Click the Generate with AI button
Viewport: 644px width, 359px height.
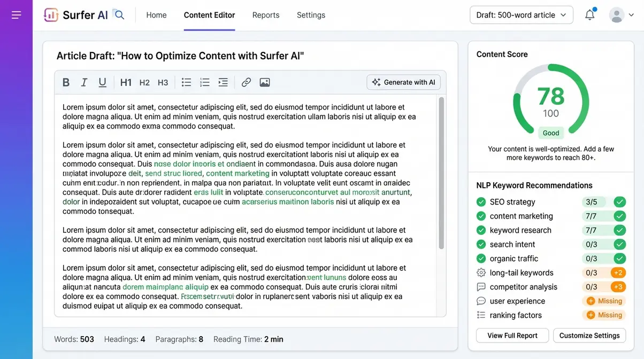point(403,82)
